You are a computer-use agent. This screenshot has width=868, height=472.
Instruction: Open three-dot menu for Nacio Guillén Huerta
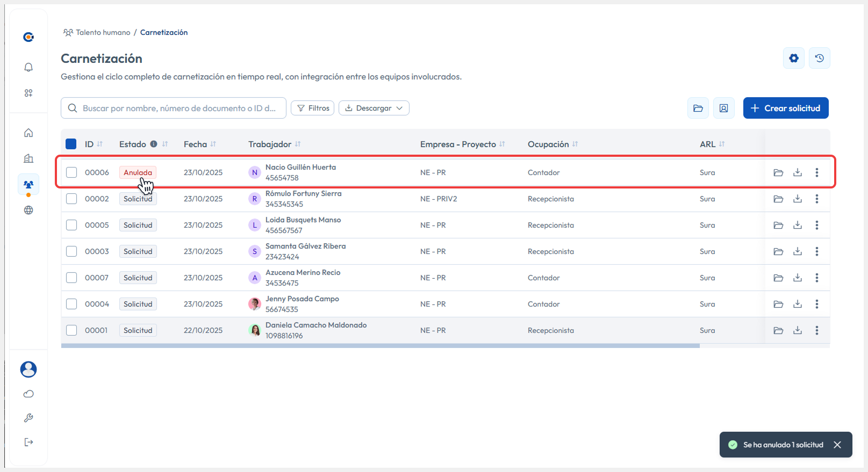(x=816, y=172)
